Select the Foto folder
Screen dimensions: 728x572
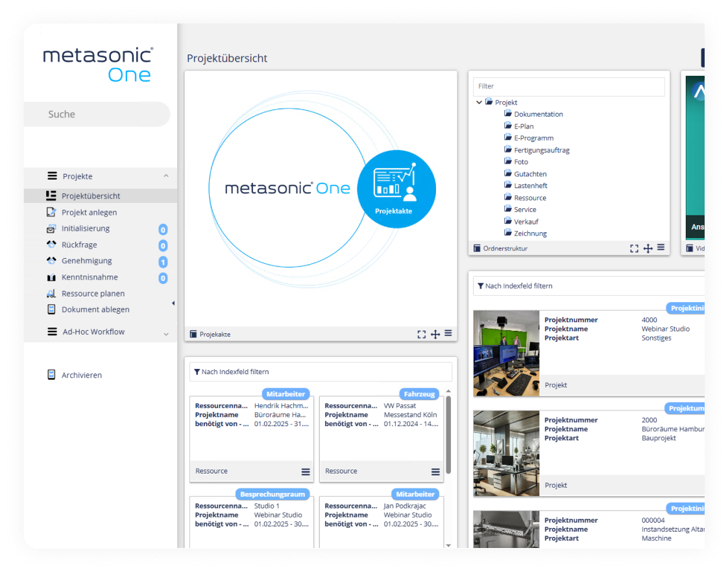pyautogui.click(x=521, y=162)
